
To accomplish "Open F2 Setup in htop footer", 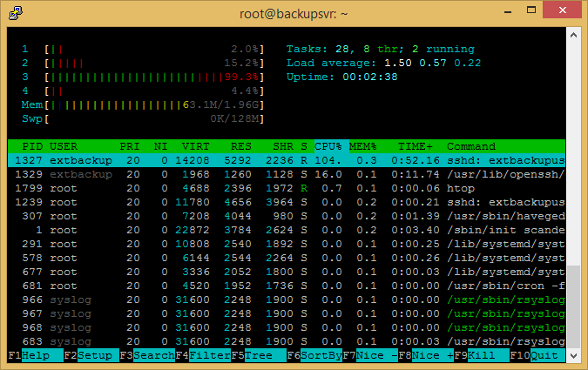I will coord(93,356).
